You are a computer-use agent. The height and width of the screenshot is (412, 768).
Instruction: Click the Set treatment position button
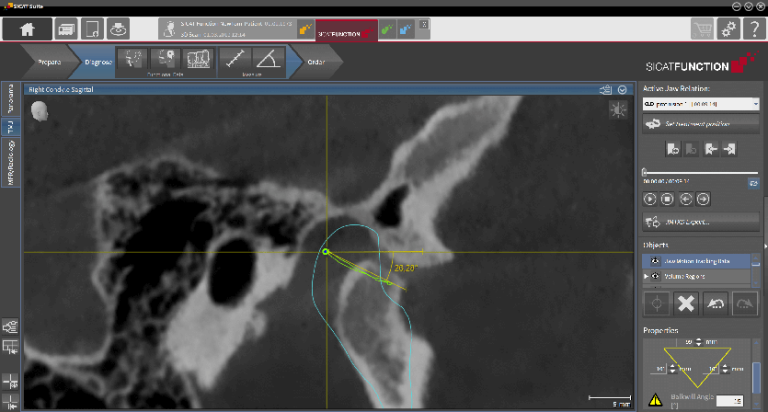700,124
